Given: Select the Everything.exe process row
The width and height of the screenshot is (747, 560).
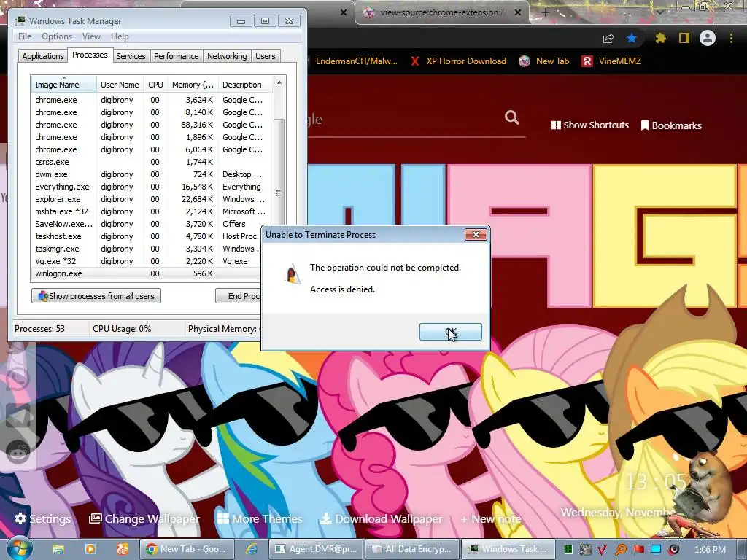Looking at the screenshot, I should [152, 187].
